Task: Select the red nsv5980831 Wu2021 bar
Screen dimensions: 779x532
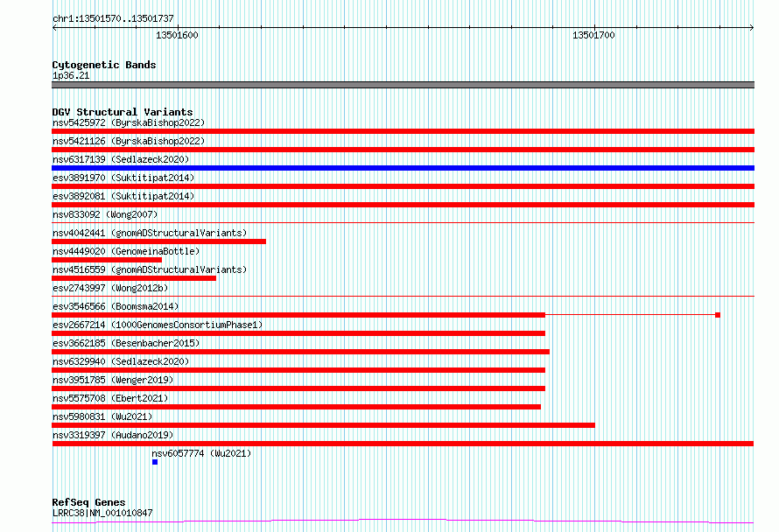Action: click(324, 425)
